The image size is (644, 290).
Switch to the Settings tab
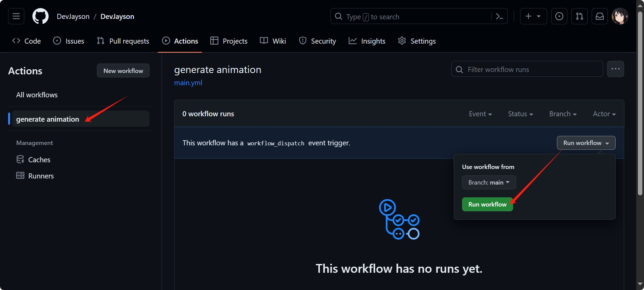(417, 41)
